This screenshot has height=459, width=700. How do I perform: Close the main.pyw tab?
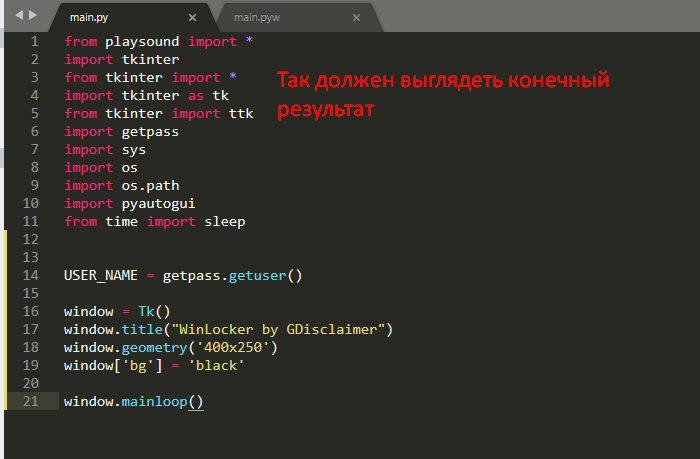coord(356,17)
